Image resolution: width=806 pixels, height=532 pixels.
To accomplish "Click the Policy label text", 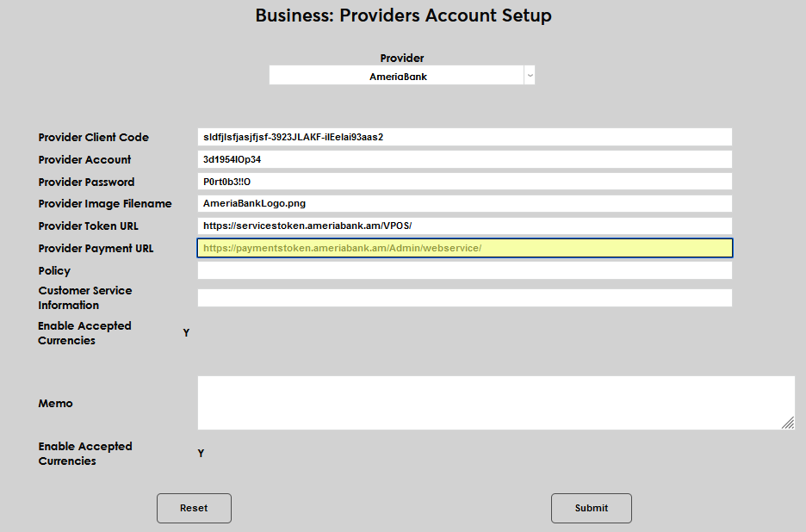I will pyautogui.click(x=54, y=271).
